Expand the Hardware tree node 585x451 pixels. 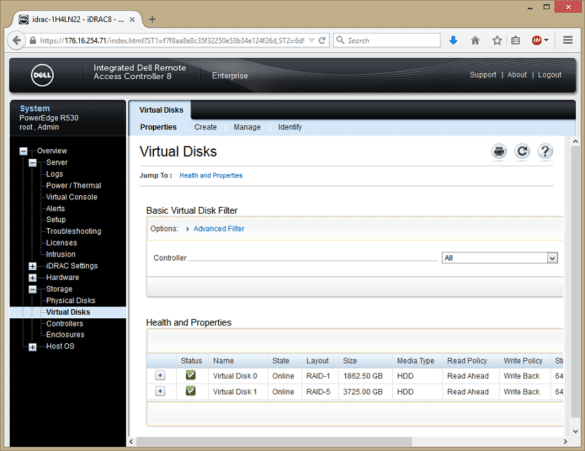pyautogui.click(x=32, y=278)
